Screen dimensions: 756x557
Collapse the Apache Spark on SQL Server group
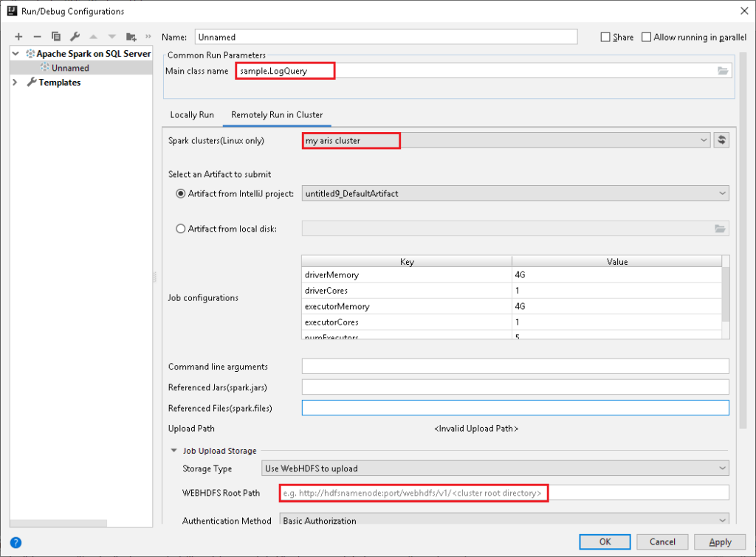coord(15,53)
